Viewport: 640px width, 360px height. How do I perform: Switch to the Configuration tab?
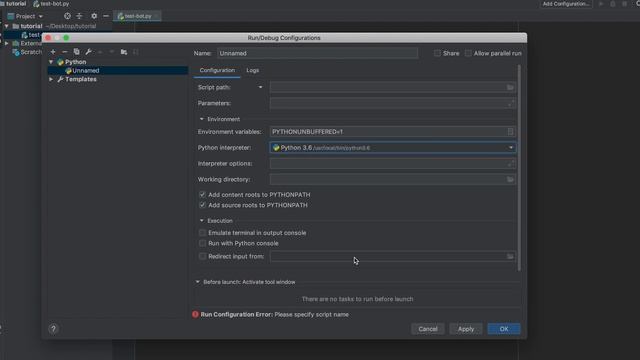217,70
